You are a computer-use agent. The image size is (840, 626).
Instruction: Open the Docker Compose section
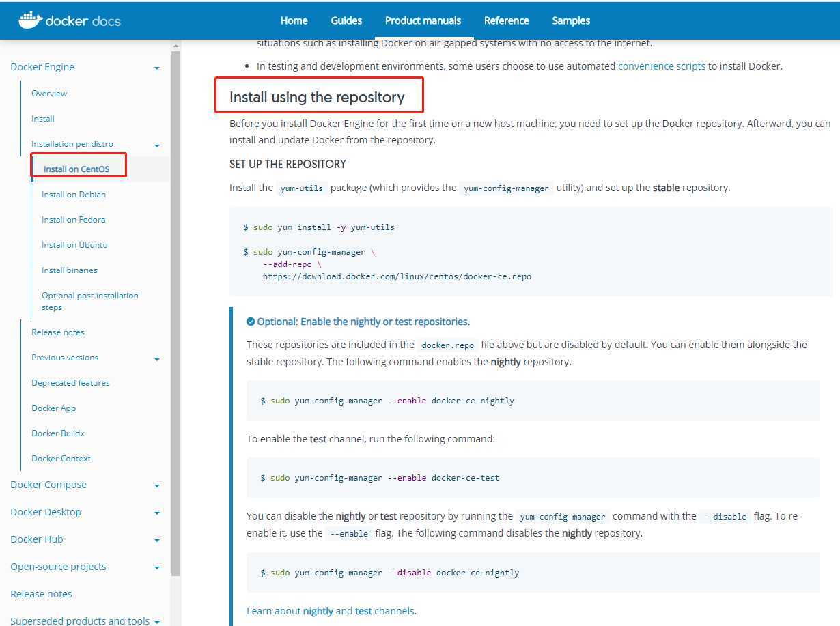tap(48, 485)
